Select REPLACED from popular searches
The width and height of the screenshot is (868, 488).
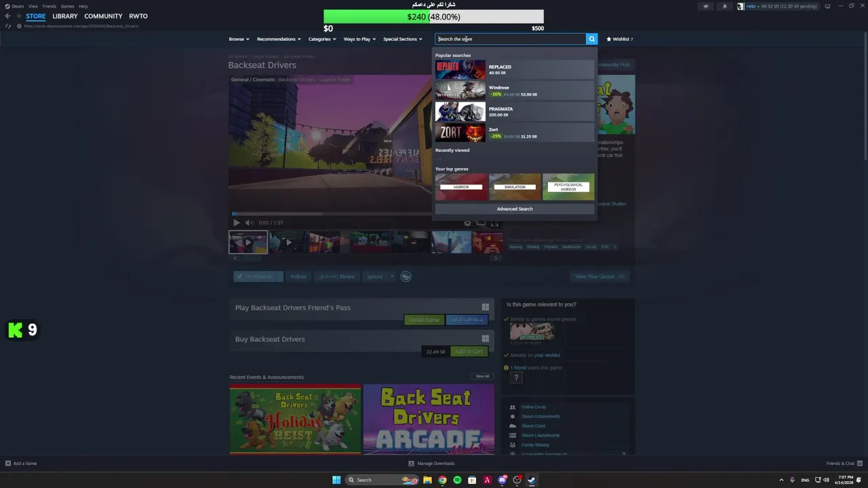(515, 69)
